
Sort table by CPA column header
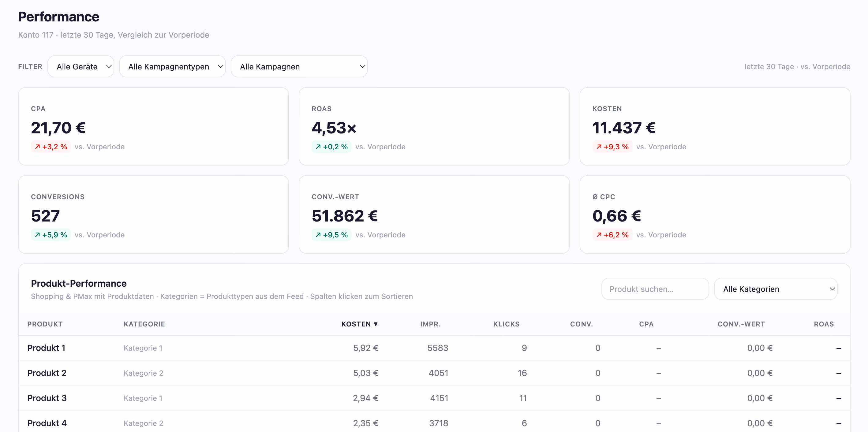pos(646,324)
